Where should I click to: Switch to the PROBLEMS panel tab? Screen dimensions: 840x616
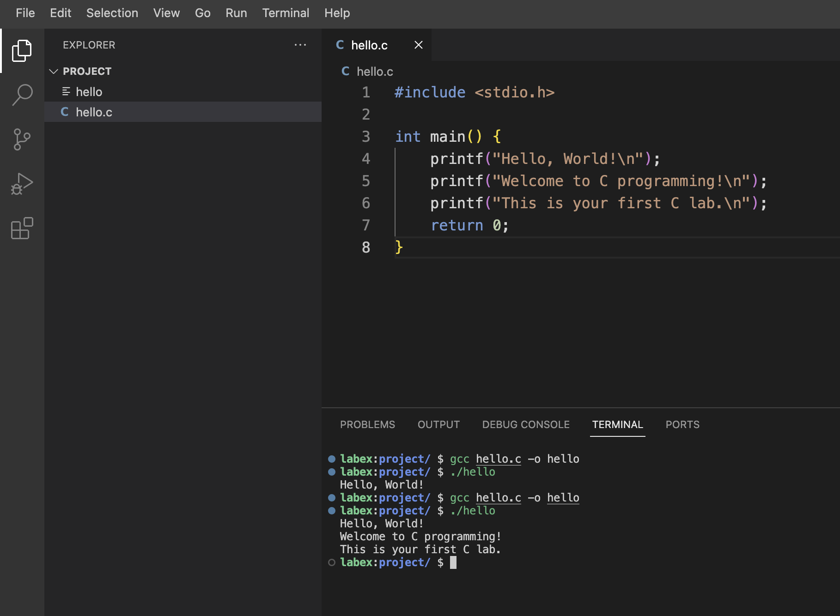367,424
